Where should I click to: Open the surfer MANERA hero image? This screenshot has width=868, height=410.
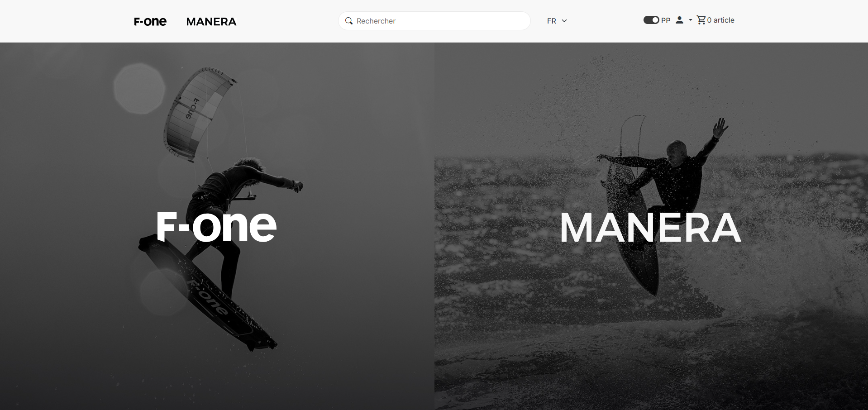point(651,226)
